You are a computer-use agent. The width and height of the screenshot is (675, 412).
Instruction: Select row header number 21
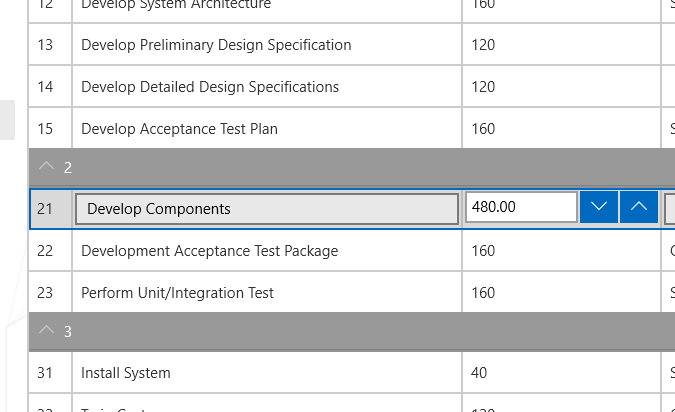click(x=45, y=209)
